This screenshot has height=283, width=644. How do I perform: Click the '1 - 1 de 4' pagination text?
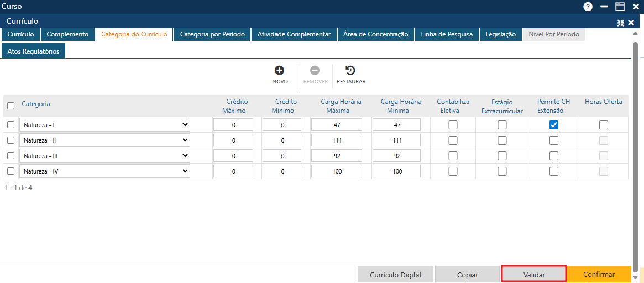click(x=18, y=188)
